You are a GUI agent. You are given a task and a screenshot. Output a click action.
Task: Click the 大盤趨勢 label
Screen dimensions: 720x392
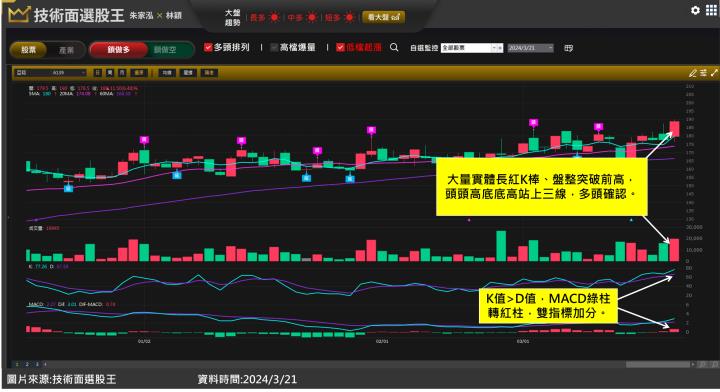point(232,17)
